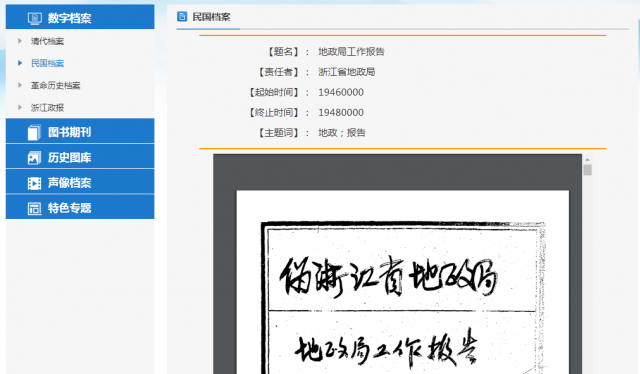Select the 民国档案 sidebar item
640x374 pixels.
tap(47, 63)
